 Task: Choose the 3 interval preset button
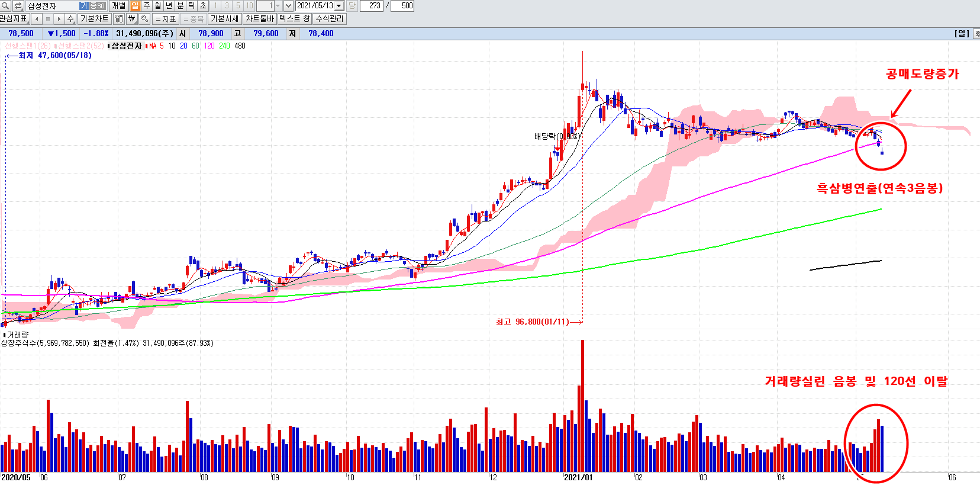pos(227,6)
